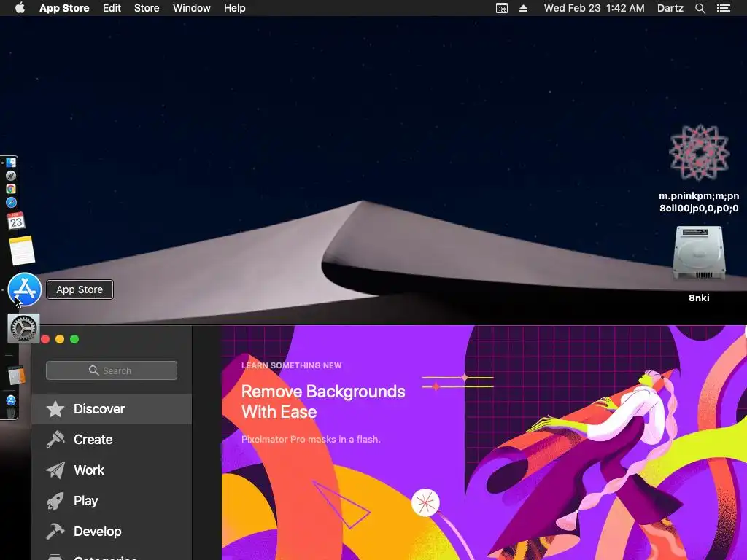Close the App Store window
The image size is (747, 560).
(46, 340)
